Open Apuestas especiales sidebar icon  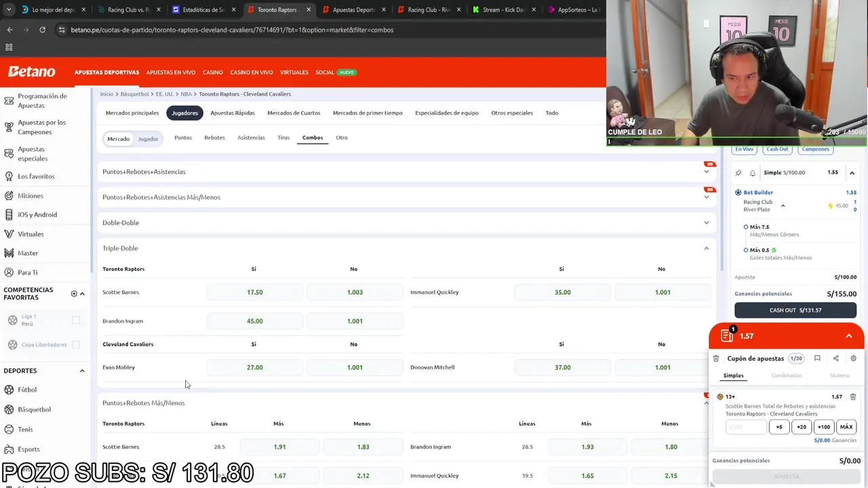(9, 153)
